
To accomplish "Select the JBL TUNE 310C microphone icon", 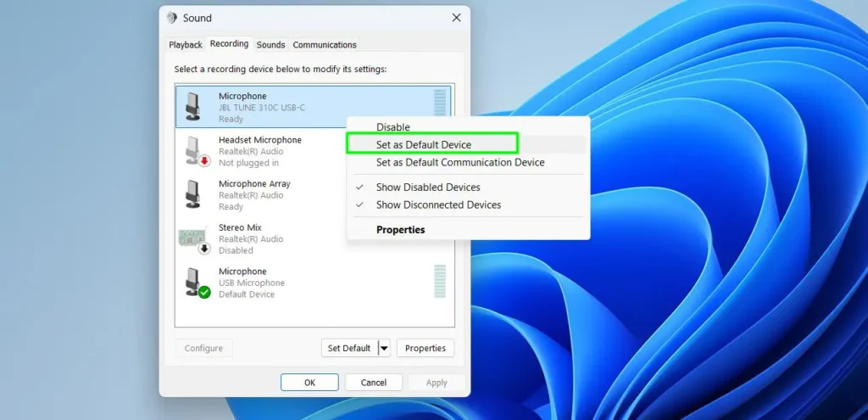I will pyautogui.click(x=192, y=106).
